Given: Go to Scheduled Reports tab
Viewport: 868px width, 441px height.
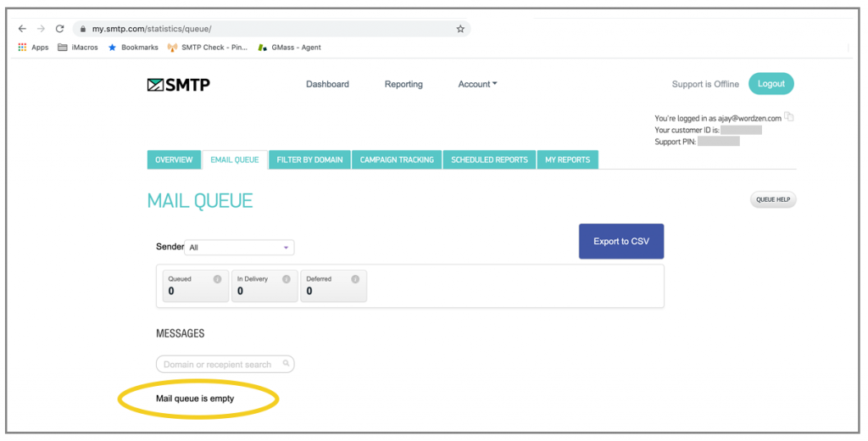Looking at the screenshot, I should [489, 159].
